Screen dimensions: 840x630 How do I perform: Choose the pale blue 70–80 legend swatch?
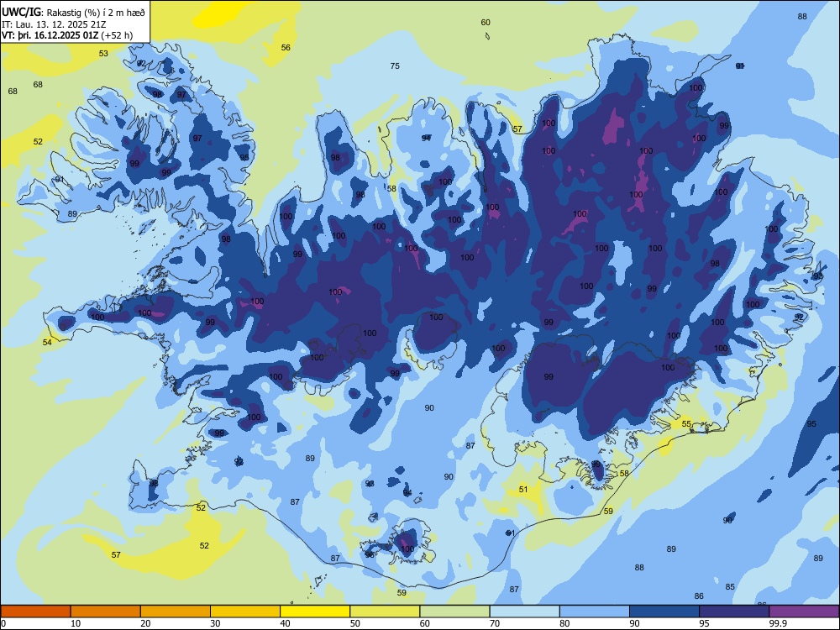524,612
